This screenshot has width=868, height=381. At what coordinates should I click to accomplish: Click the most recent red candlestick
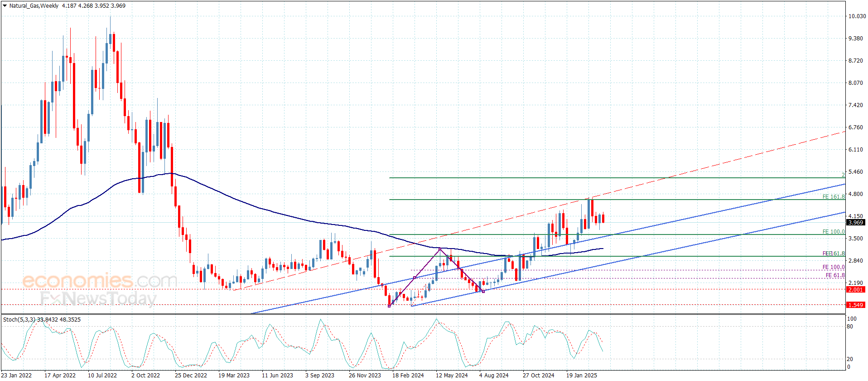click(x=603, y=218)
